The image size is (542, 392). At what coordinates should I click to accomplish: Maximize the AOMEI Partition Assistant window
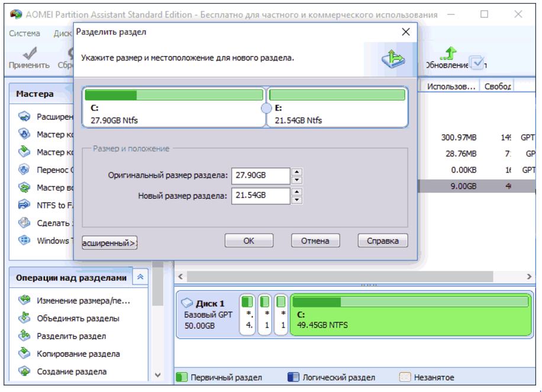484,14
